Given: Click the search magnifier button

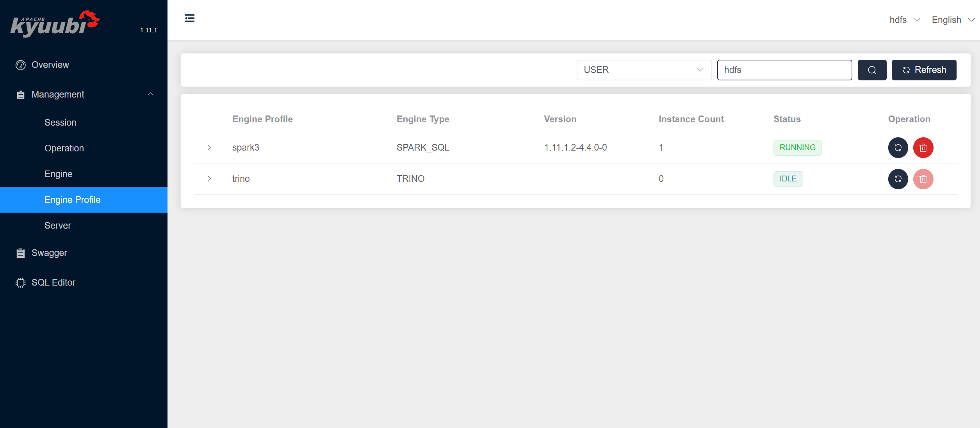Looking at the screenshot, I should (x=872, y=70).
